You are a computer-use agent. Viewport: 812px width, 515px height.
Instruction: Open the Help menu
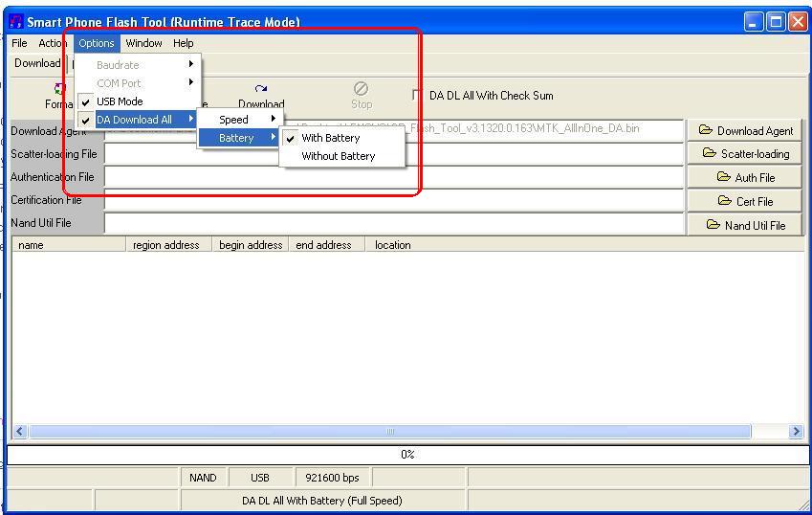click(184, 43)
